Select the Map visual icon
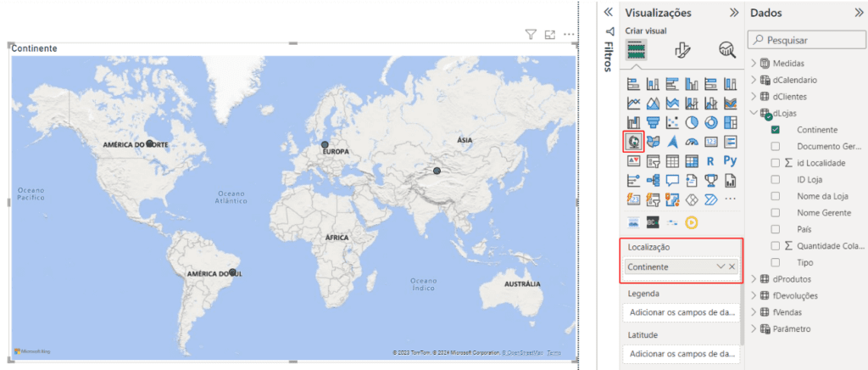The height and width of the screenshot is (370, 868). (x=634, y=141)
